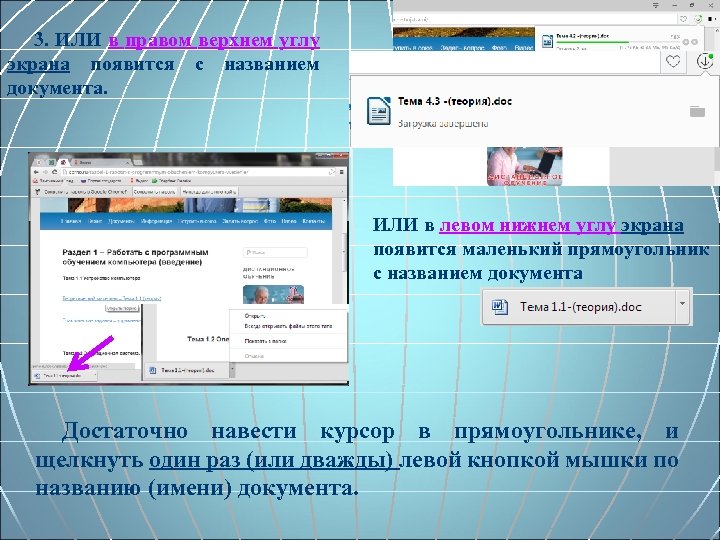Click the forward arrow in the Chrome toolbar
720x540 pixels.
45,172
